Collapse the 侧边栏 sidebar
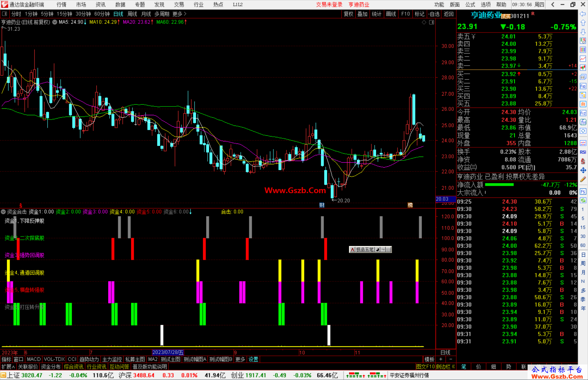This screenshot has width=588, height=380. [x=445, y=367]
